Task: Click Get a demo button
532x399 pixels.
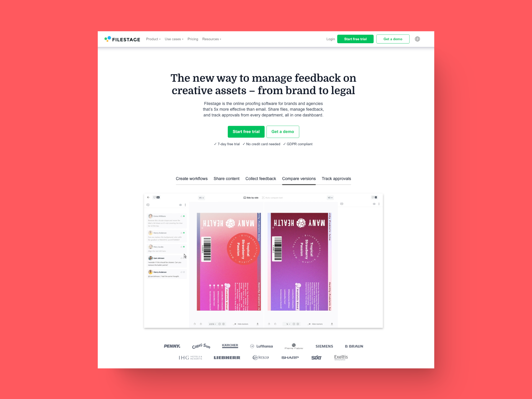Action: pyautogui.click(x=393, y=39)
